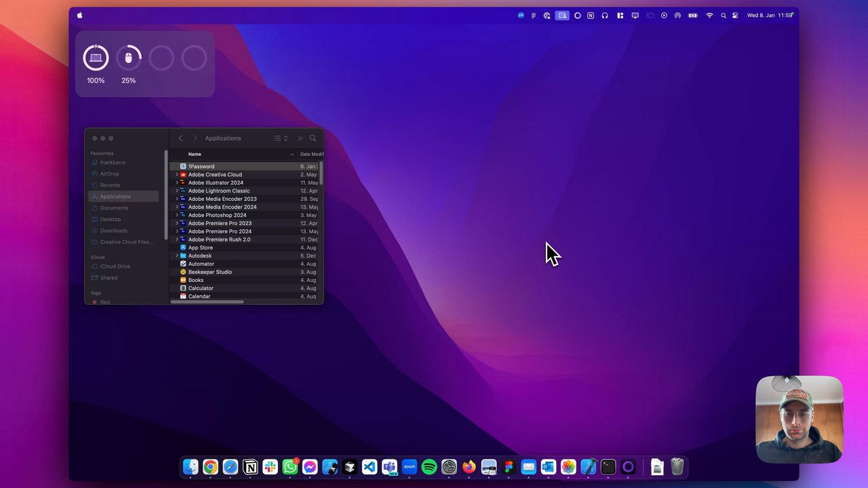Select Downloads in the Finder sidebar
This screenshot has height=488, width=868.
(x=113, y=230)
